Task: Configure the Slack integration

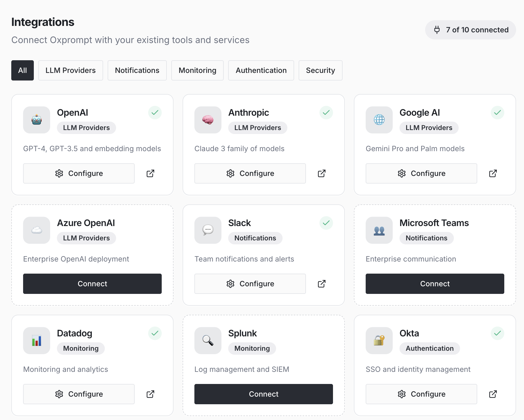Action: pos(250,284)
